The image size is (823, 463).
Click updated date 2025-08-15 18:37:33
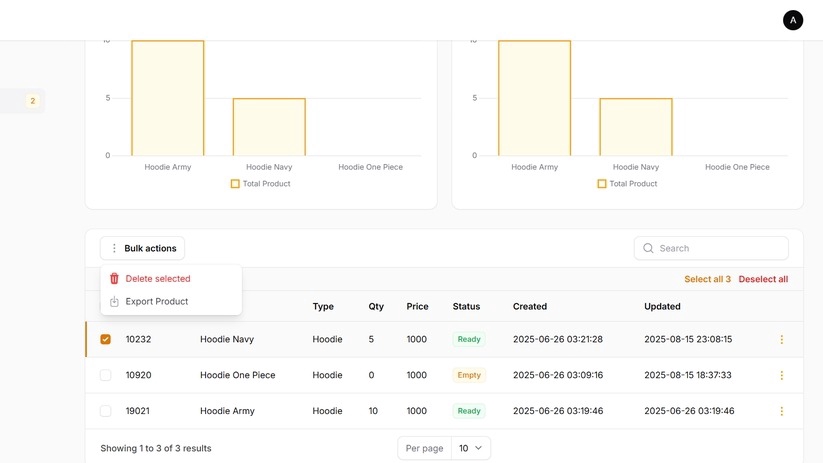[x=688, y=375]
